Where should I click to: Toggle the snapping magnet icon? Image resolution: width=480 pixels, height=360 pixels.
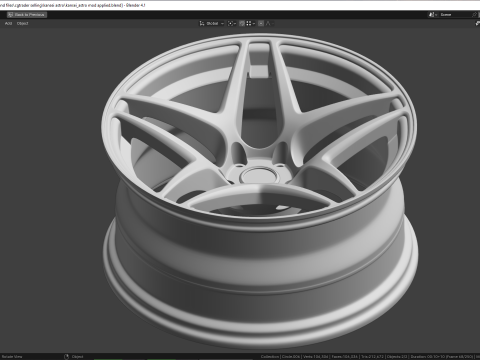[242, 23]
